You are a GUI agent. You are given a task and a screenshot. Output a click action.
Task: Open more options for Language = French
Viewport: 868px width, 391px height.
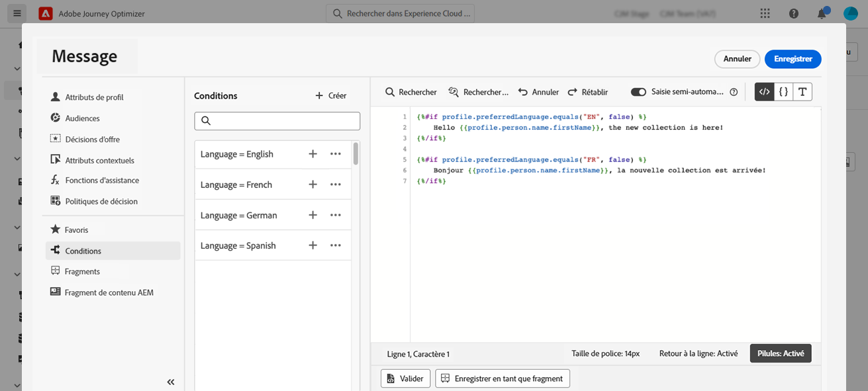click(336, 185)
